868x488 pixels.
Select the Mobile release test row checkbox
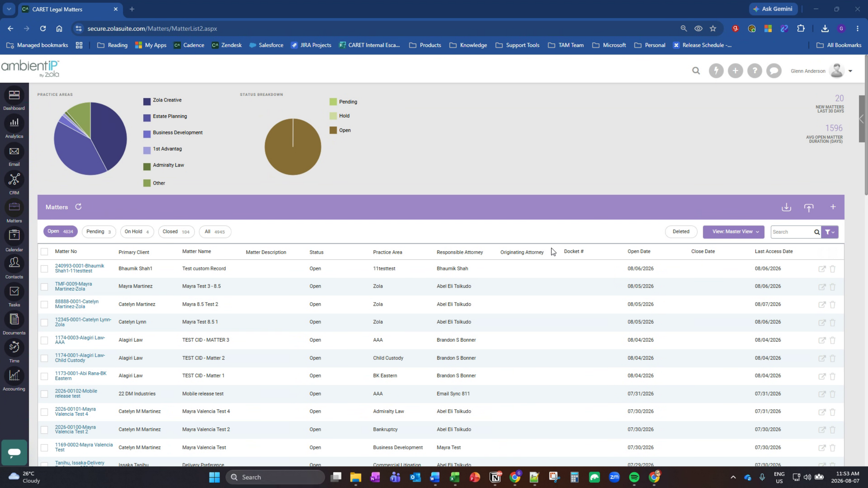tap(44, 394)
